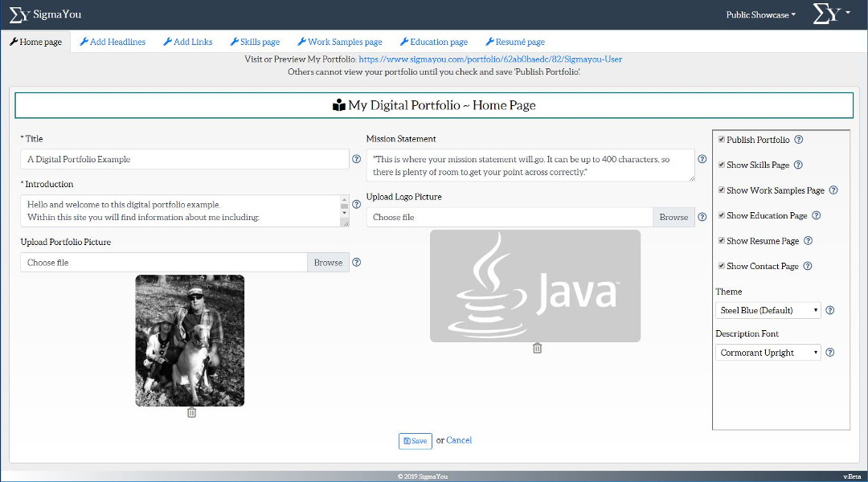Toggle the Show Contact Page checkbox
Image resolution: width=868 pixels, height=482 pixels.
coord(721,266)
